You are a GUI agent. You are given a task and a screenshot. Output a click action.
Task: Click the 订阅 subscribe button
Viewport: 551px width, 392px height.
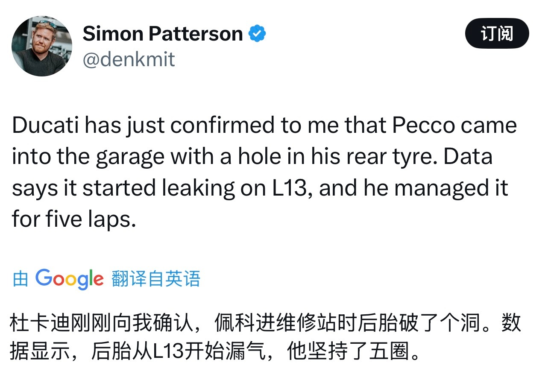497,32
